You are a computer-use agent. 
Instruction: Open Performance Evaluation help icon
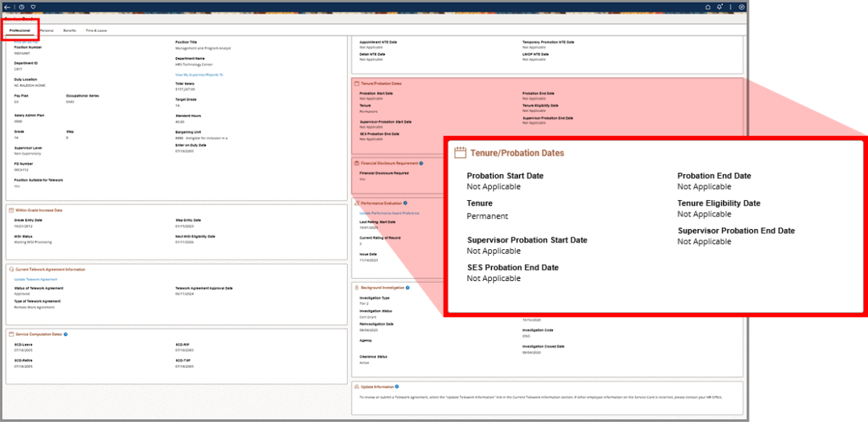point(405,202)
